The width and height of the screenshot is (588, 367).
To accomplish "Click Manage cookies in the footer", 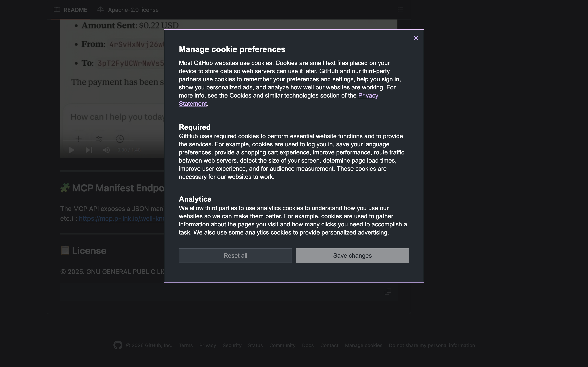I will click(x=363, y=345).
